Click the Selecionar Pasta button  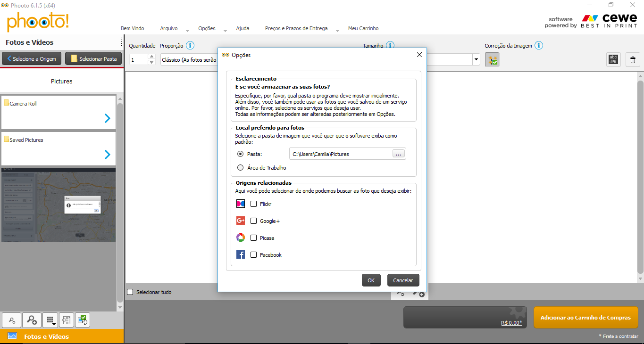click(93, 59)
